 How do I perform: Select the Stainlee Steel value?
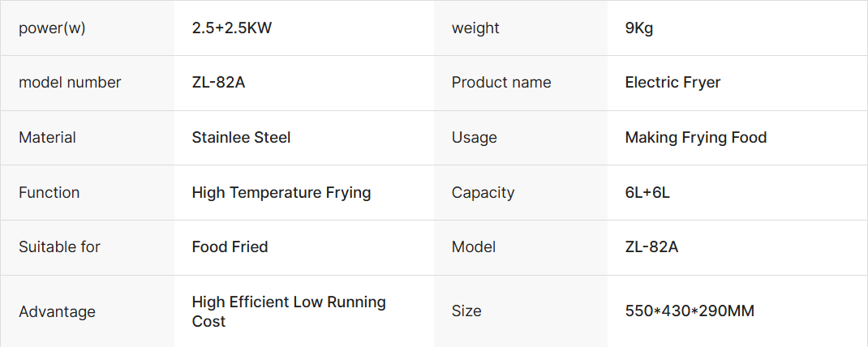coord(241,138)
